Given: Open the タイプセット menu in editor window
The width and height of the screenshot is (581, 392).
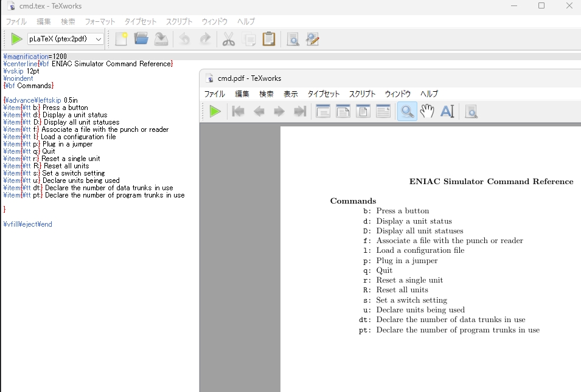Looking at the screenshot, I should click(x=141, y=21).
